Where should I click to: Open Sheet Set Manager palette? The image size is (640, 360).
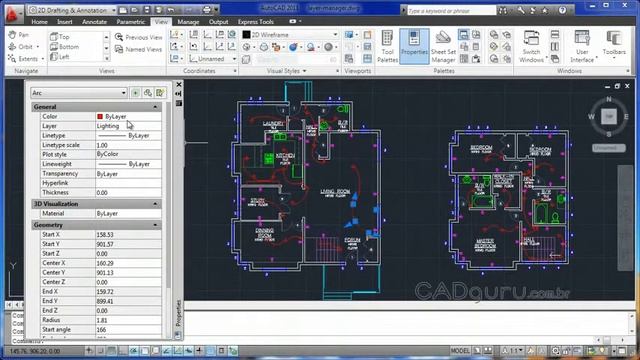coord(443,46)
